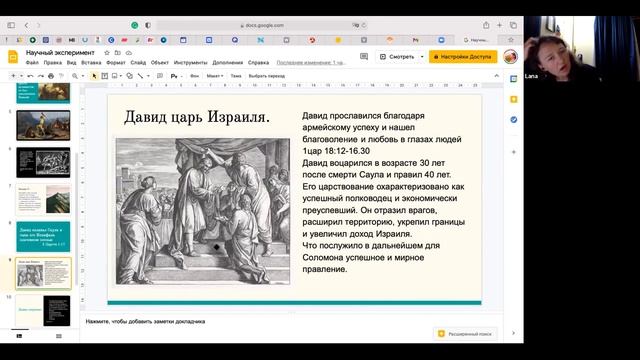The width and height of the screenshot is (640, 360).
Task: Select the teal text slide thumbnail
Action: [43, 236]
